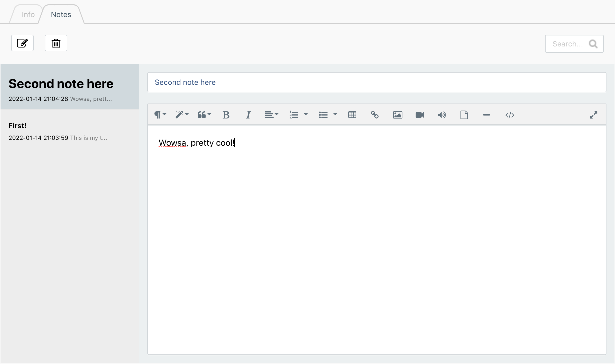Toggle HTML code view
Viewport: 615px width, 364px height.
point(510,115)
